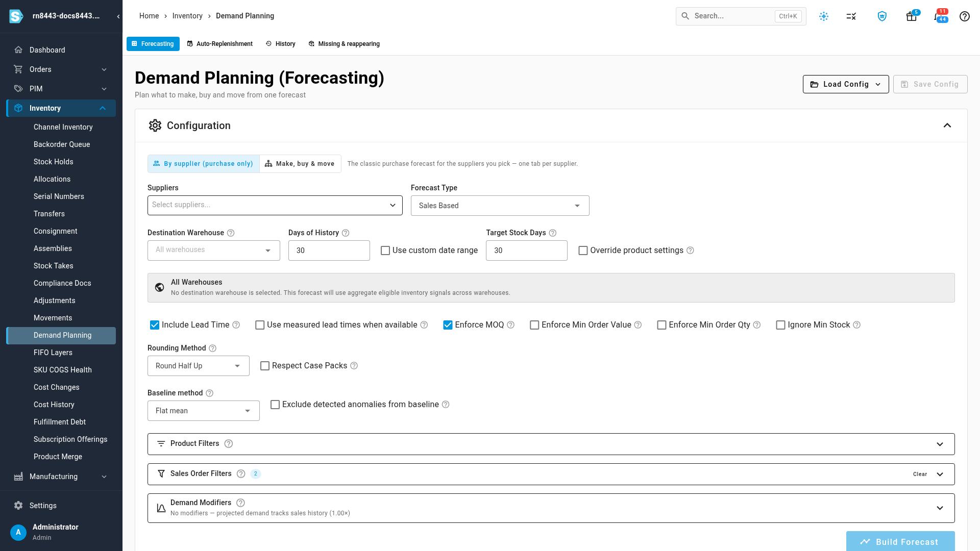This screenshot has height=551, width=980.
Task: Collapse the Configuration panel
Action: [x=947, y=126]
